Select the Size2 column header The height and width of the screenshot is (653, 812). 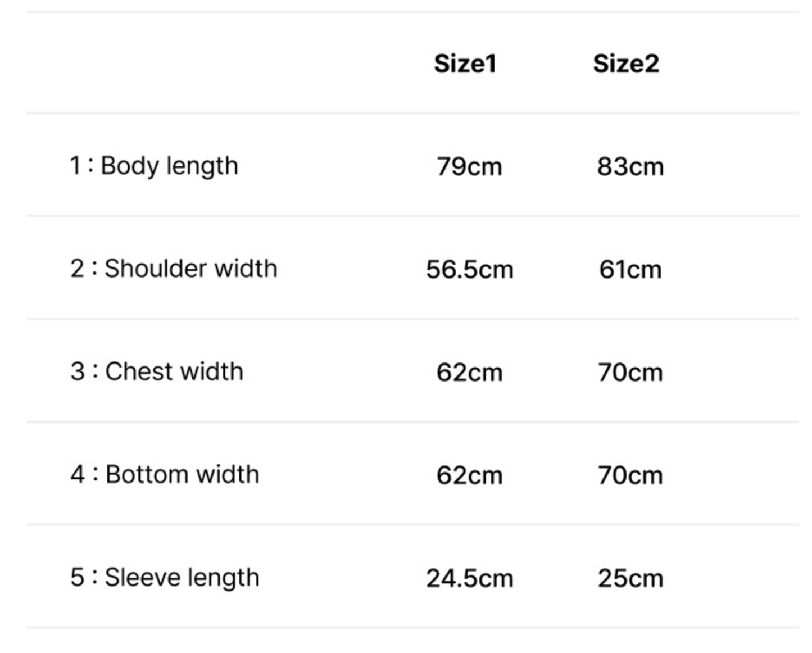pyautogui.click(x=625, y=64)
